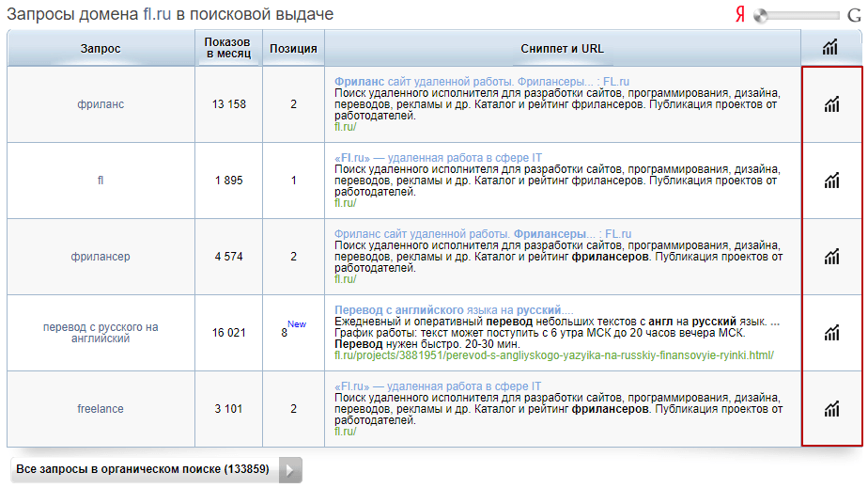Open fl.ru/ URL in the fl row
Image resolution: width=868 pixels, height=488 pixels.
[345, 203]
